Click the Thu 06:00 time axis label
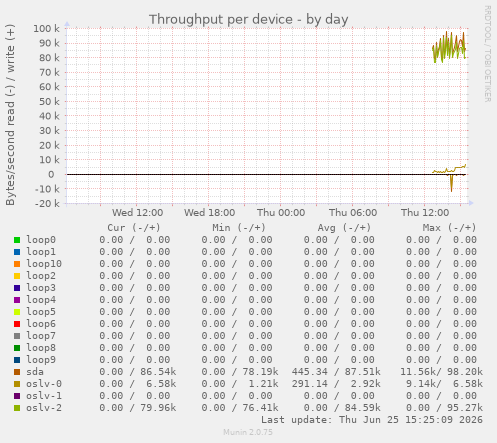The width and height of the screenshot is (497, 443). [x=353, y=213]
